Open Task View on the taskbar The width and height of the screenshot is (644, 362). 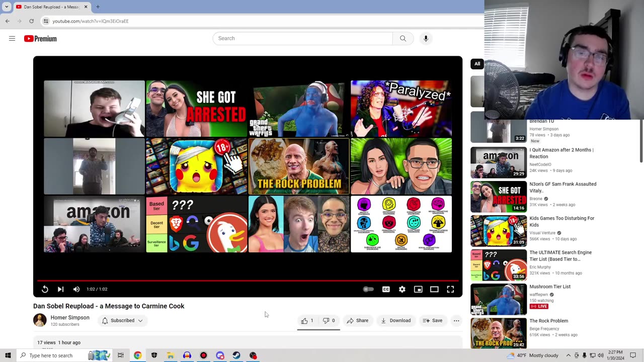[121, 355]
